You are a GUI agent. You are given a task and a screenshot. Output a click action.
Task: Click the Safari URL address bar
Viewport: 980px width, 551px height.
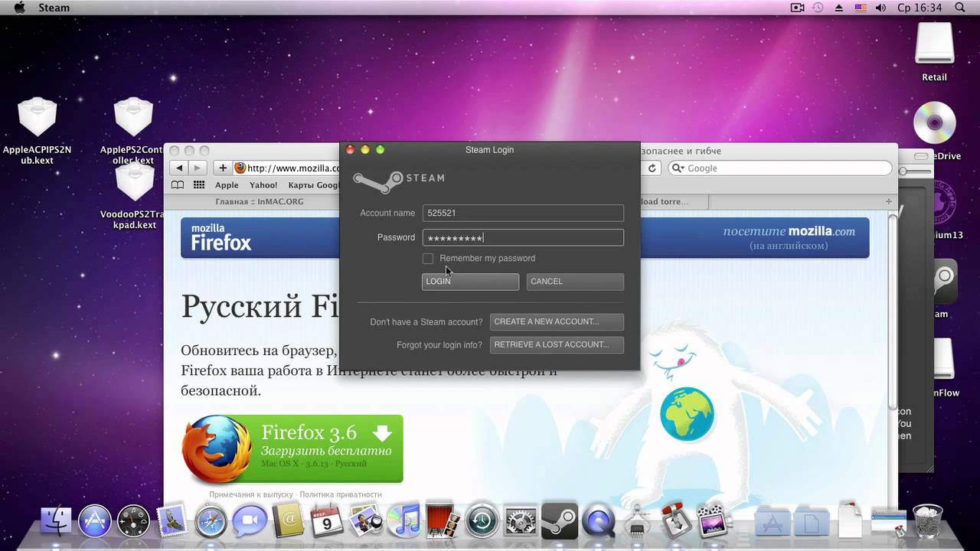click(x=286, y=168)
